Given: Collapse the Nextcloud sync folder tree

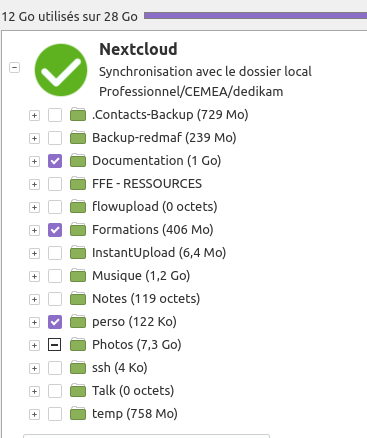Looking at the screenshot, I should tap(14, 68).
